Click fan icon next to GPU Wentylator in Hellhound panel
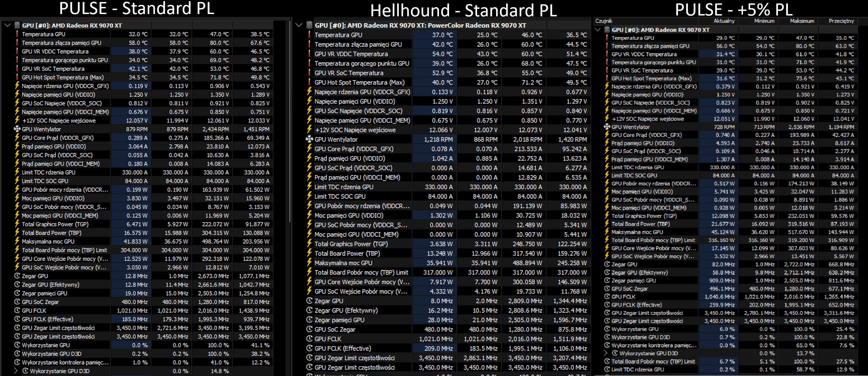This screenshot has height=376, width=868. 309,139
